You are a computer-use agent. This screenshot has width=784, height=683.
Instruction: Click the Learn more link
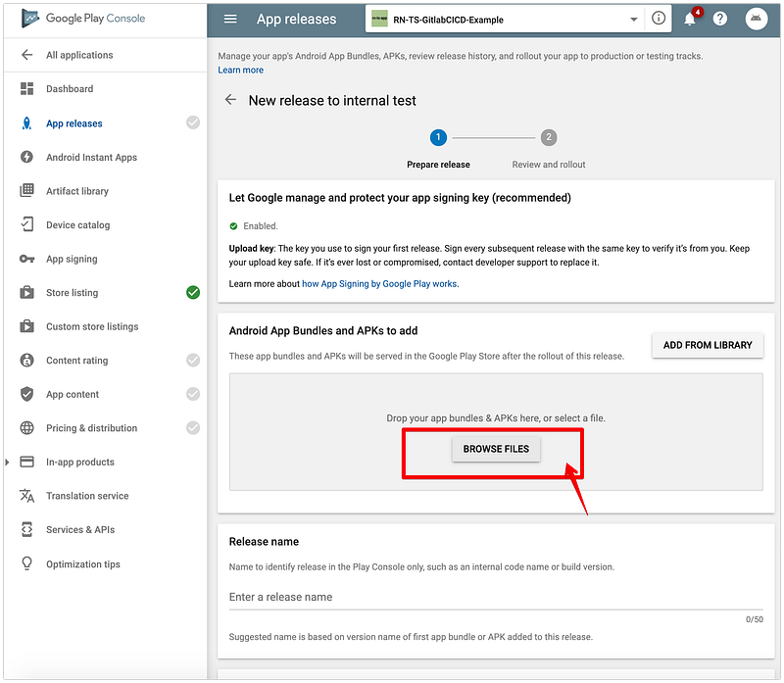point(240,70)
